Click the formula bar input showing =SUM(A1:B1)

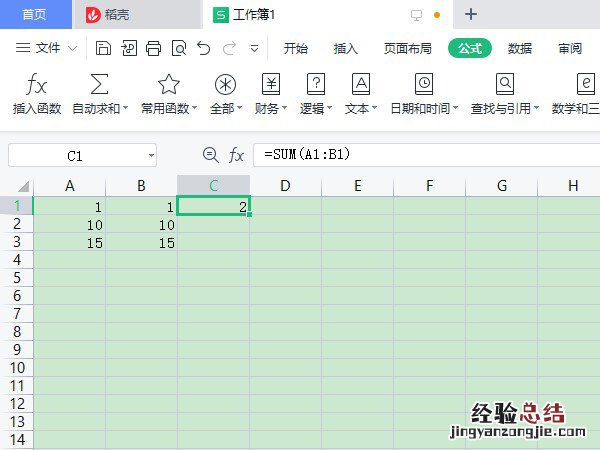[420, 155]
